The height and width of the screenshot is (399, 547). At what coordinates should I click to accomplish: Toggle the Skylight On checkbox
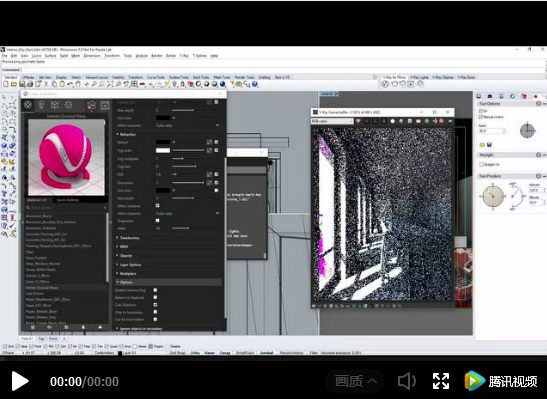click(481, 164)
